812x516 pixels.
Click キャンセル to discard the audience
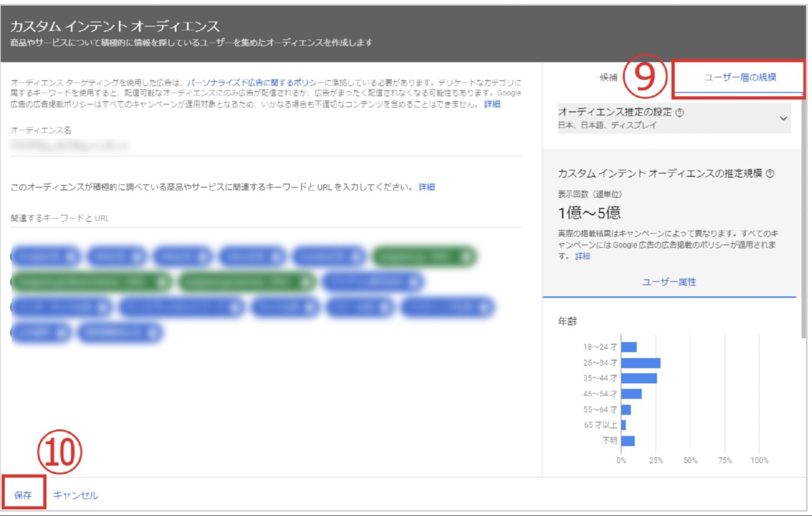(76, 495)
